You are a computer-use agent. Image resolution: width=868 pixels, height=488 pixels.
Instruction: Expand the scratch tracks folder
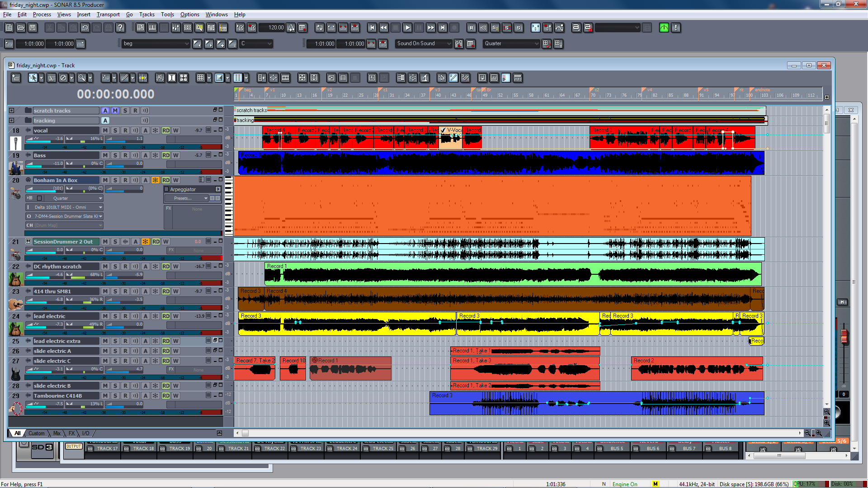(12, 111)
